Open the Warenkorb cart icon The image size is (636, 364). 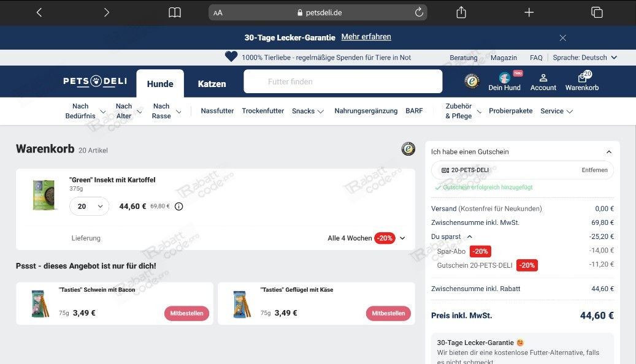pos(582,82)
